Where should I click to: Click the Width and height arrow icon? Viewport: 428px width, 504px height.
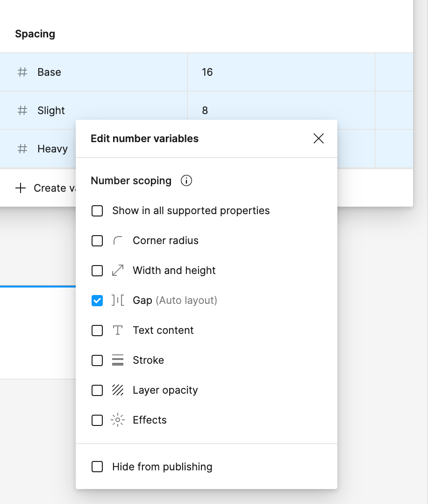(x=117, y=270)
